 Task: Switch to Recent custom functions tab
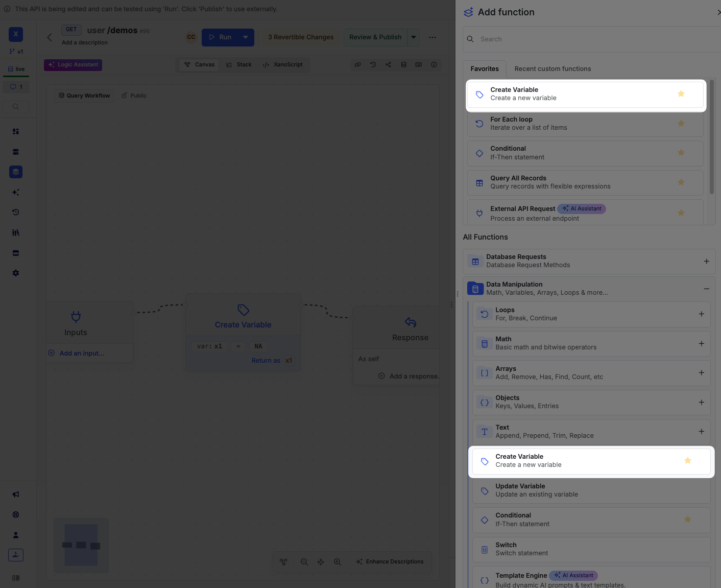coord(552,69)
